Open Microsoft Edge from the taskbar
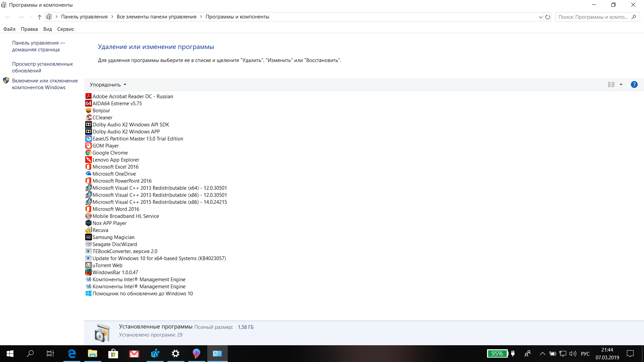This screenshot has width=644, height=362. click(72, 354)
